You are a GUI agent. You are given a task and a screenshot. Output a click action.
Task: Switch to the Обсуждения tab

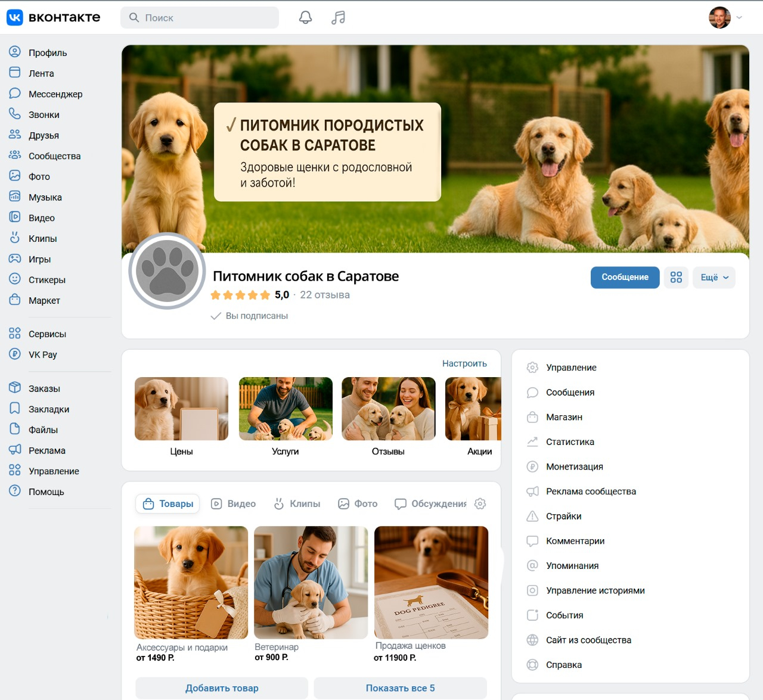coord(430,504)
